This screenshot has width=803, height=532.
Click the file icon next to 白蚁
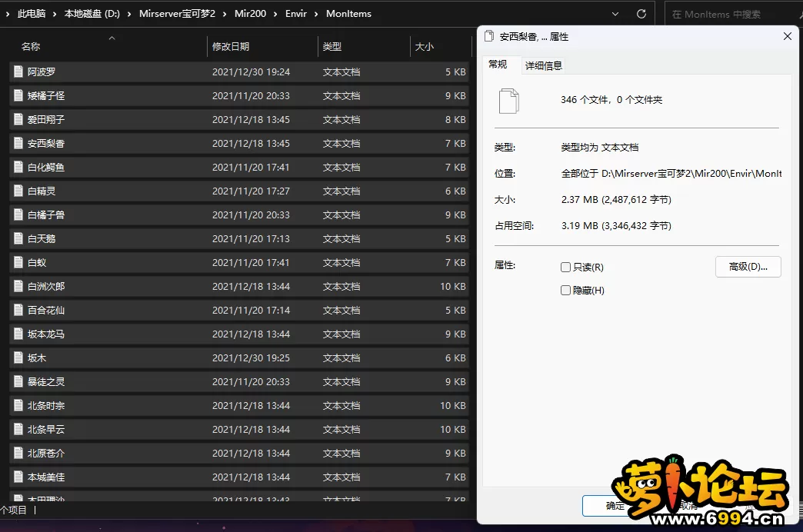18,262
